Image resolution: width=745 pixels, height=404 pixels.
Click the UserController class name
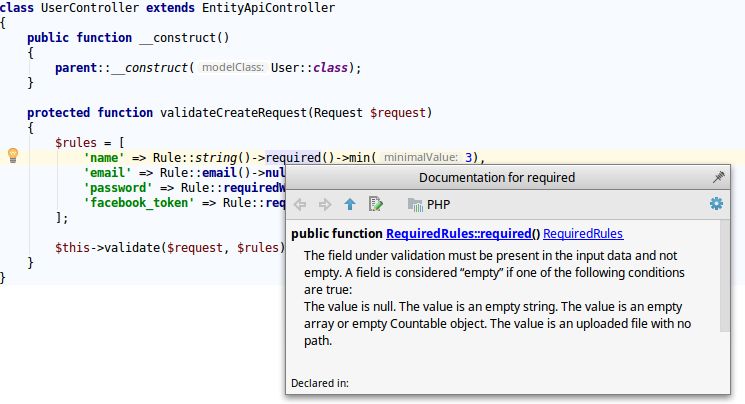90,8
